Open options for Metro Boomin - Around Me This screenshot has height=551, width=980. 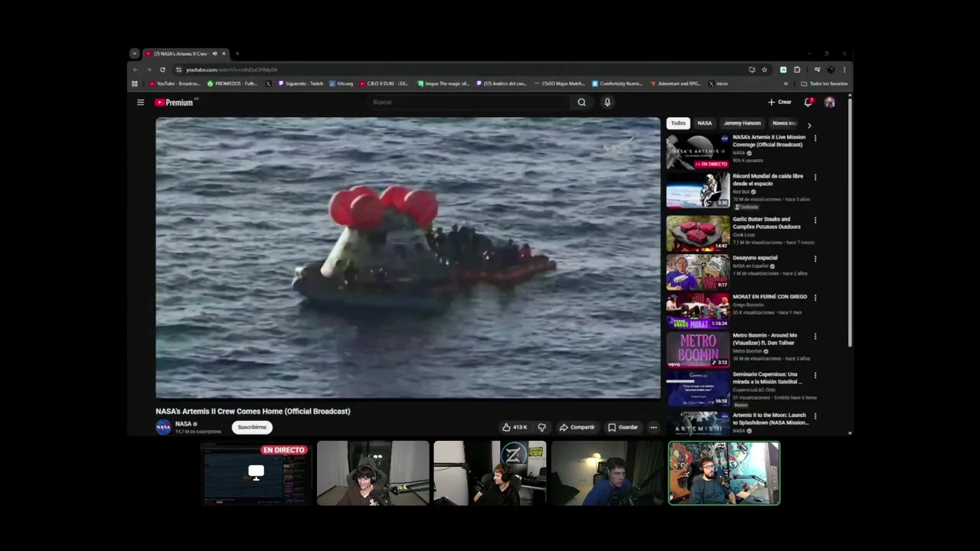click(815, 337)
